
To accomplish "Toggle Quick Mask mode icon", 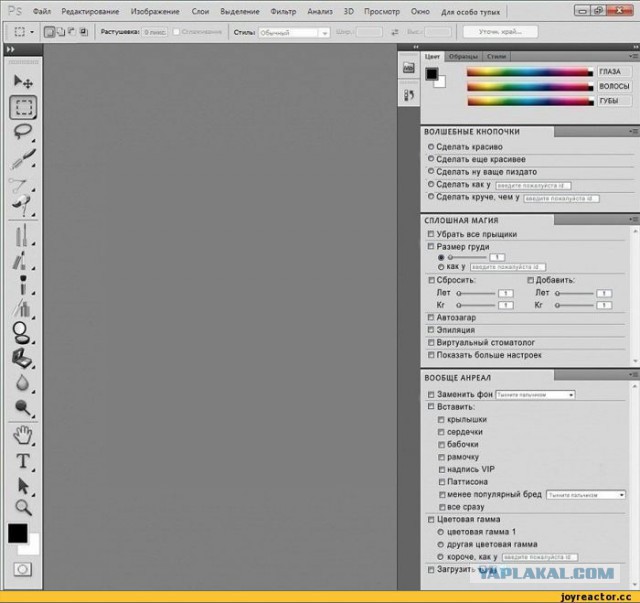I will click(22, 569).
